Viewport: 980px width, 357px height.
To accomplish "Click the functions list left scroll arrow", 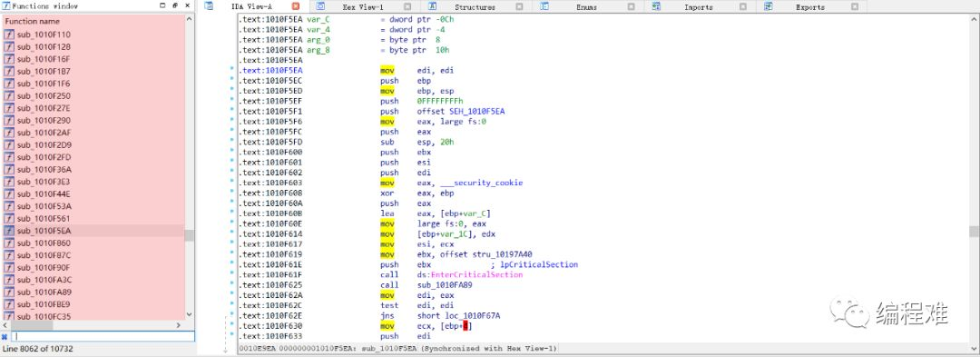I will tap(6, 325).
